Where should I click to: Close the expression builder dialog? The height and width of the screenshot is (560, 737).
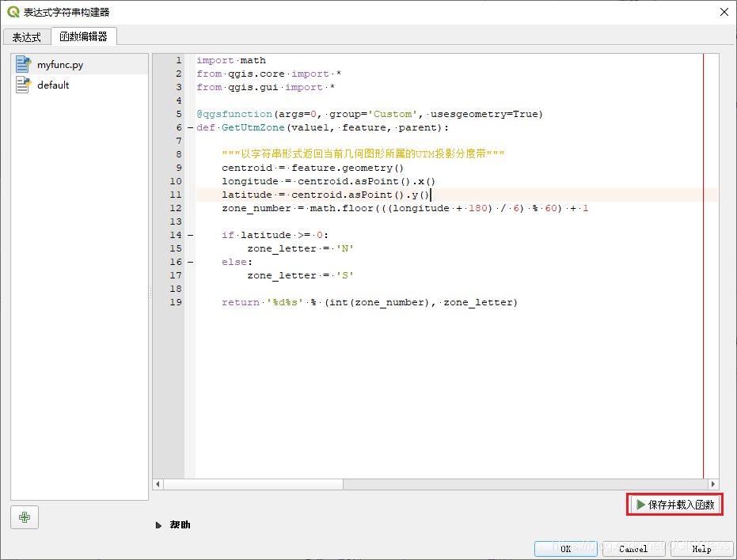point(724,12)
